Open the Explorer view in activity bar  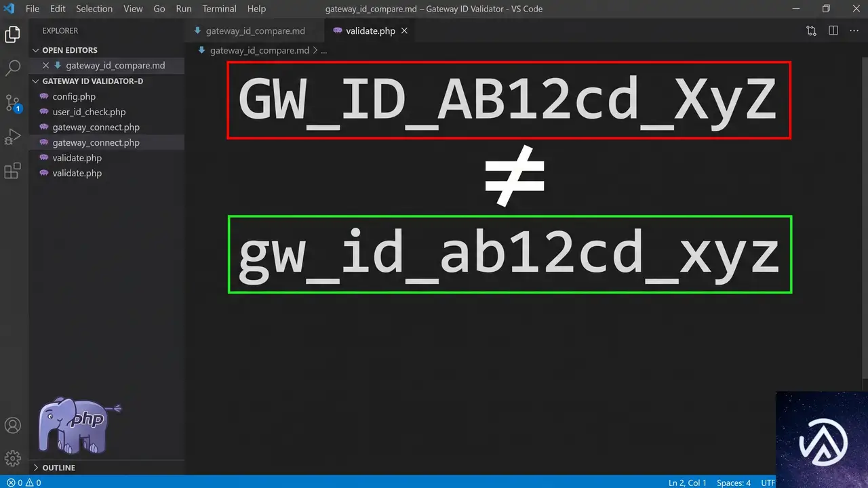12,35
